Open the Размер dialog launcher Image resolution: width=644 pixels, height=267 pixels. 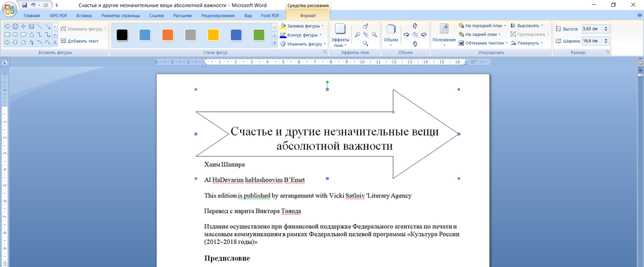point(607,52)
